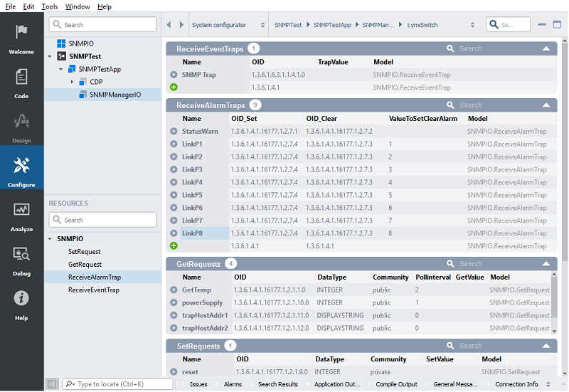Collapse the GetRequests section
Image resolution: width=569 pixels, height=392 pixels.
click(546, 264)
